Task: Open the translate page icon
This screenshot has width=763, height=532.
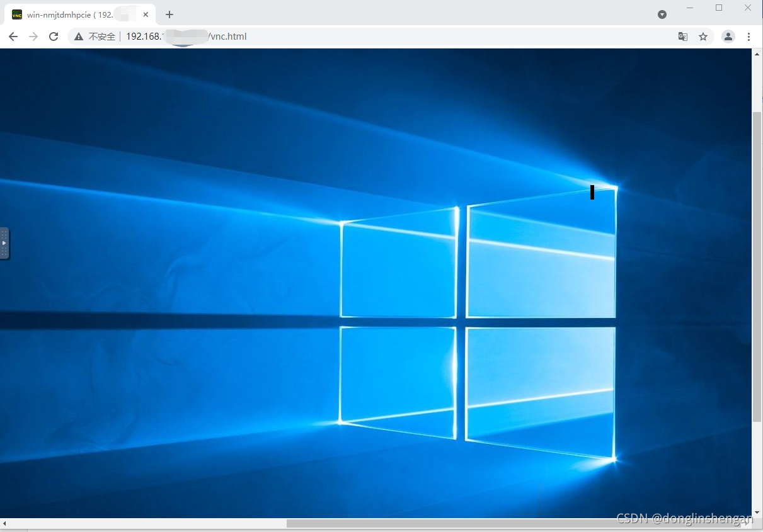Action: 683,37
